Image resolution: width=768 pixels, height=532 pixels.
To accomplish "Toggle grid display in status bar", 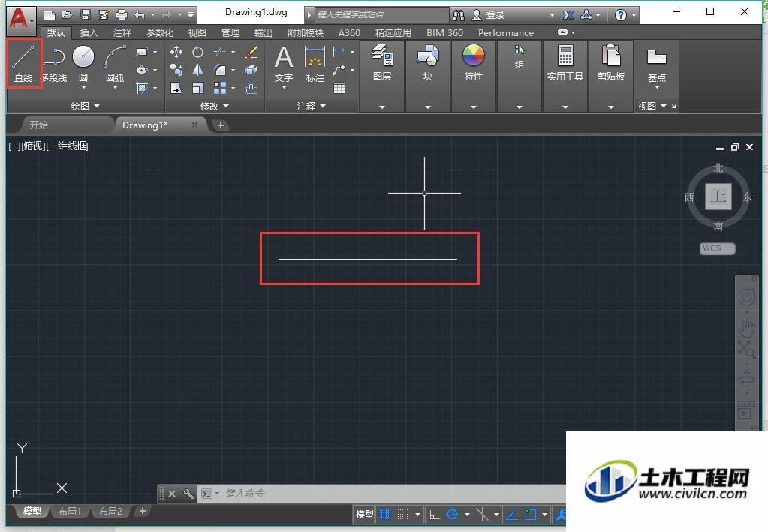I will click(385, 515).
